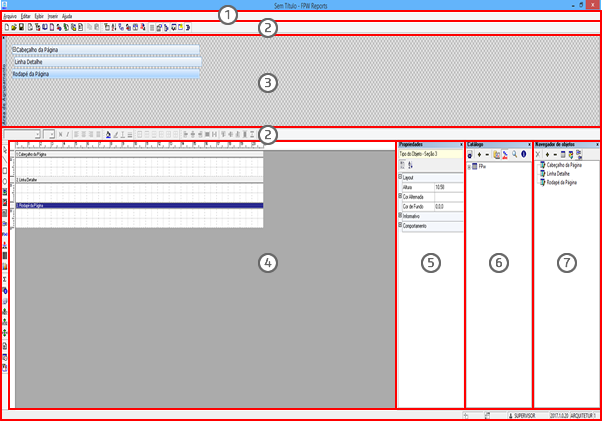
Task: Click the New report icon in toolbar
Action: pos(7,28)
